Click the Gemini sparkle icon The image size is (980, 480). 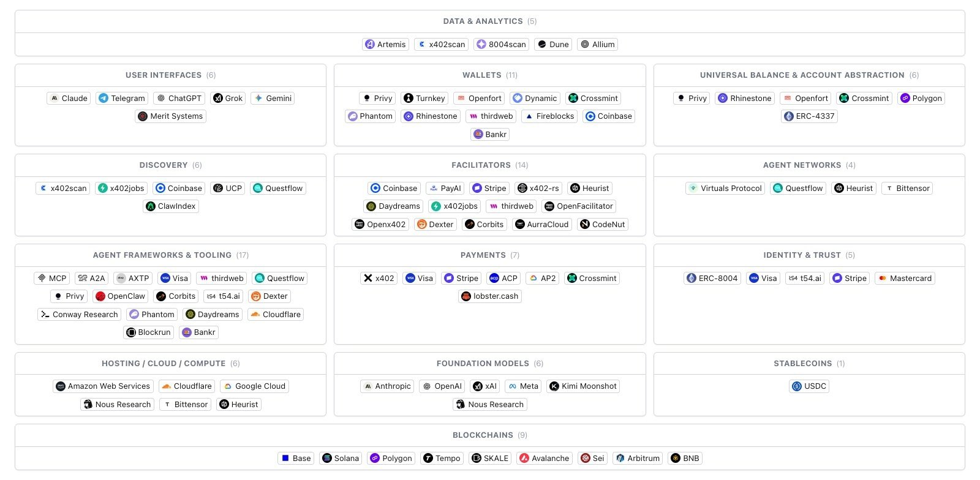(258, 99)
